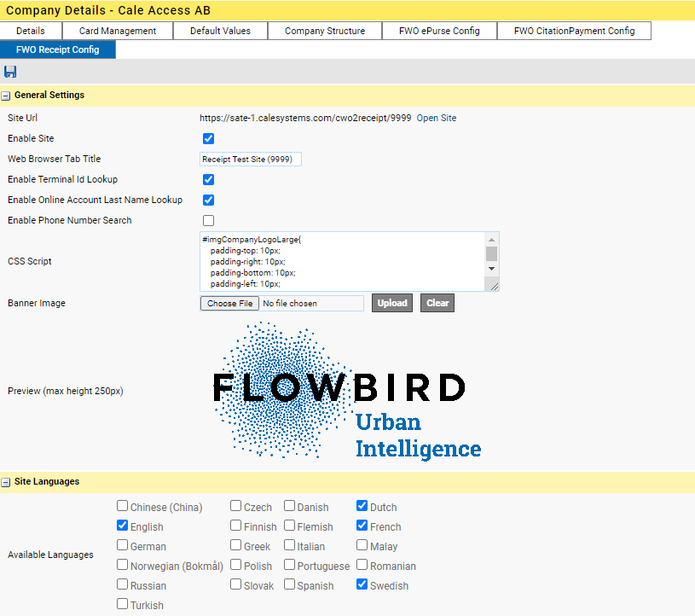The image size is (695, 616).
Task: Check the Slovak language box
Action: tap(236, 584)
